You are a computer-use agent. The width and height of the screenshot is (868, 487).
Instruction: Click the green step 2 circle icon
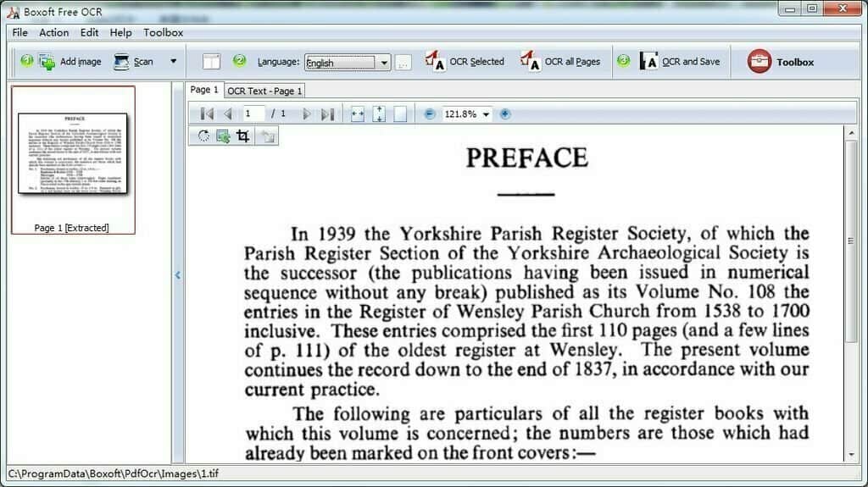239,60
